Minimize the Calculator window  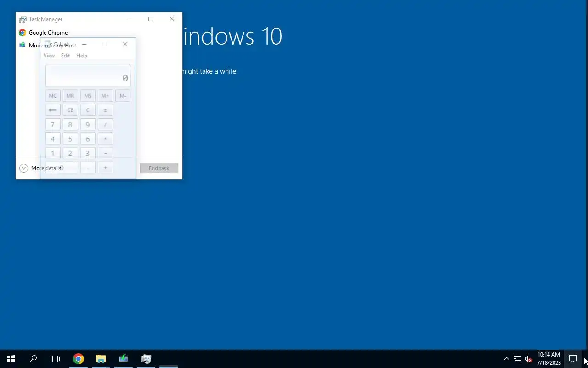point(84,44)
